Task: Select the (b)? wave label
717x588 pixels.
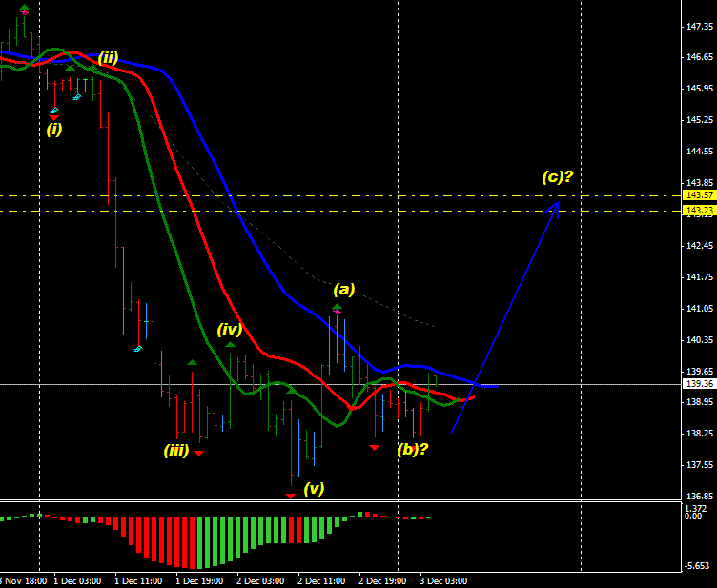Action: pyautogui.click(x=413, y=449)
